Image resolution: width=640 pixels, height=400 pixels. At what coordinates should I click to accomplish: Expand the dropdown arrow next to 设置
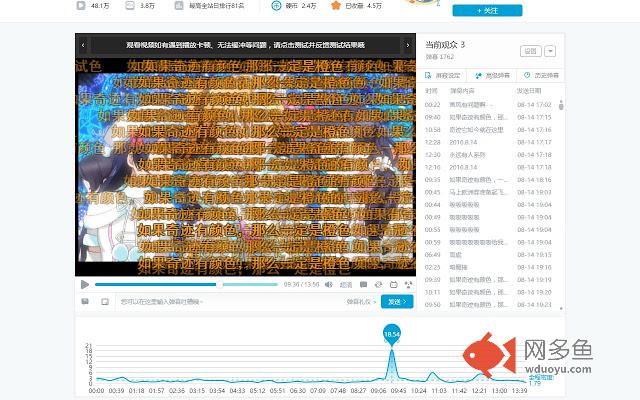(550, 51)
